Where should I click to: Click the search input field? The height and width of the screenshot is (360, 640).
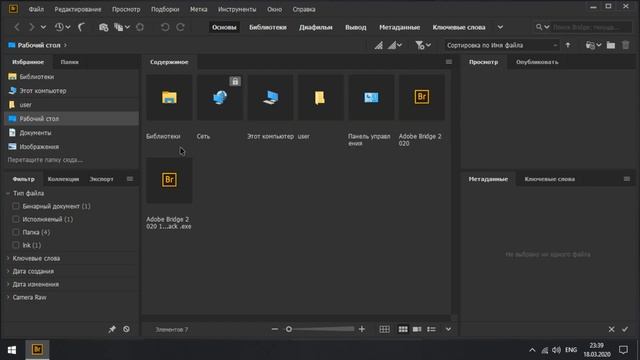pyautogui.click(x=591, y=27)
